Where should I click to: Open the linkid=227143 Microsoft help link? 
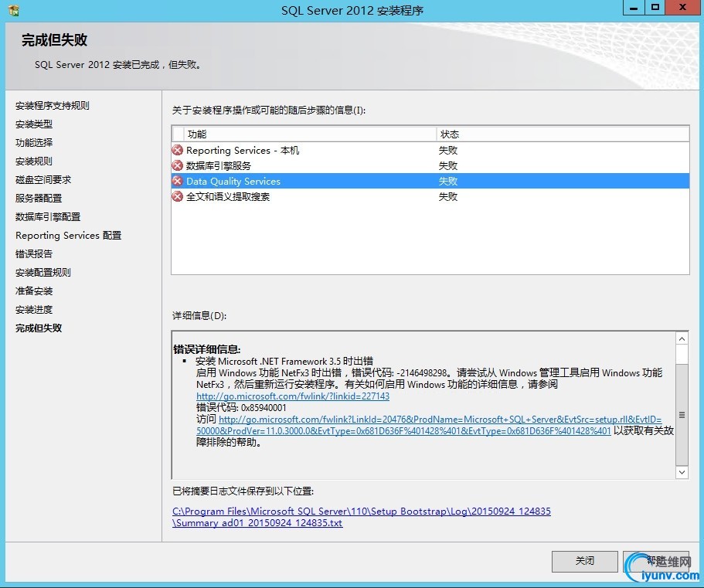pyautogui.click(x=293, y=396)
